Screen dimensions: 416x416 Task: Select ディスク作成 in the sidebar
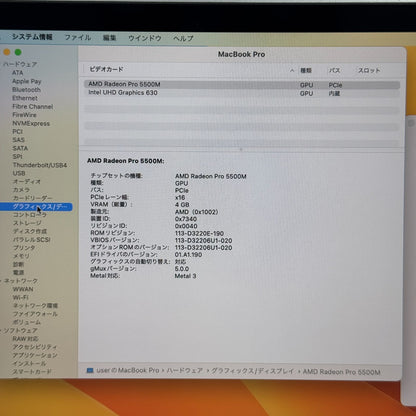(x=30, y=231)
